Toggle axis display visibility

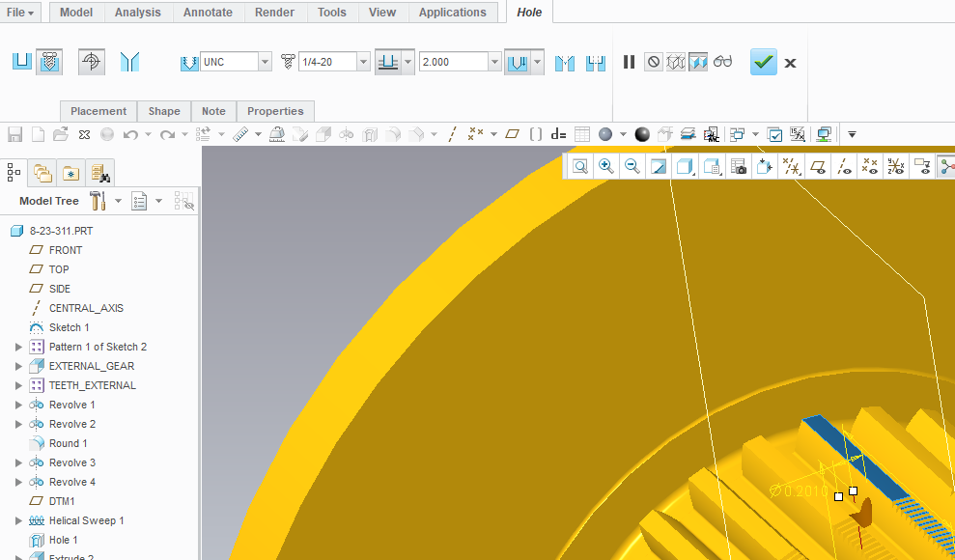[x=844, y=166]
